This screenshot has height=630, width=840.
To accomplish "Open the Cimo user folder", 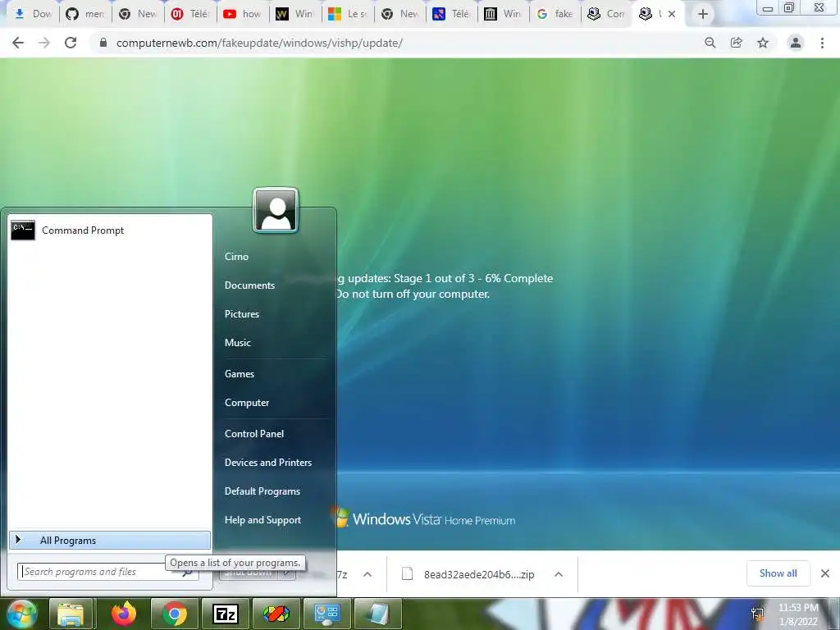I will 236,257.
